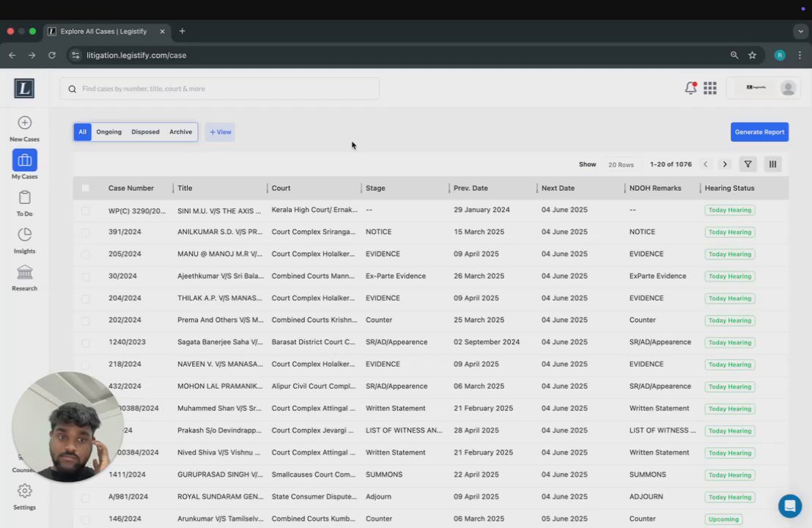The image size is (812, 528).
Task: Check the 1240/2023 case row checkbox
Action: tap(86, 342)
